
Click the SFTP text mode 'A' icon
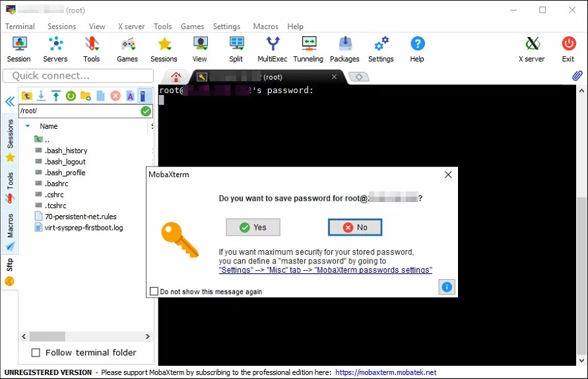click(130, 96)
